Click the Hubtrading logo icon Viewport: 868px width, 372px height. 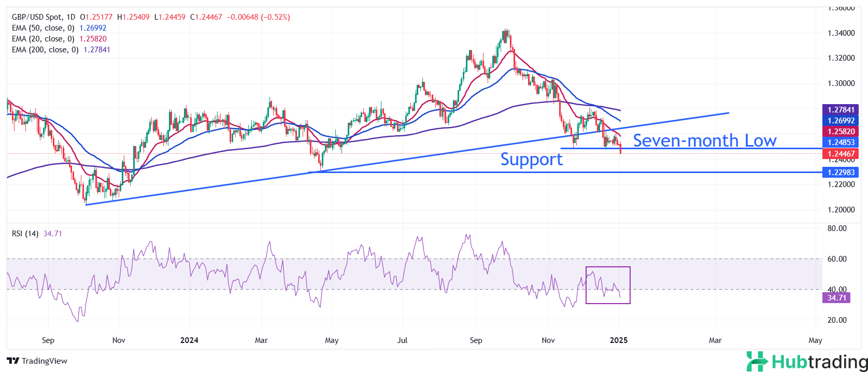tap(757, 361)
